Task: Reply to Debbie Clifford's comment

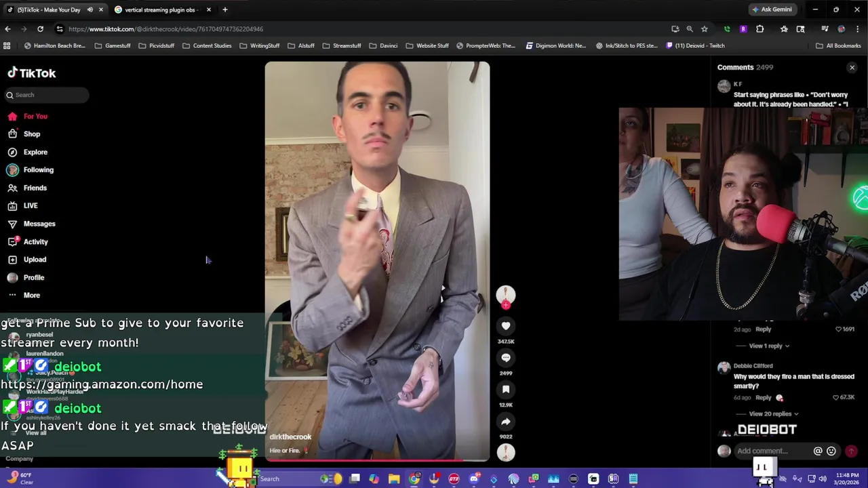Action: (764, 398)
